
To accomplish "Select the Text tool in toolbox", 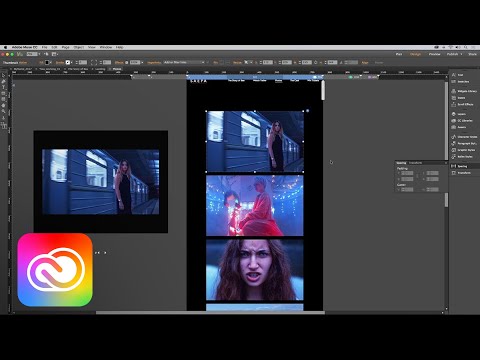I will 4,87.
